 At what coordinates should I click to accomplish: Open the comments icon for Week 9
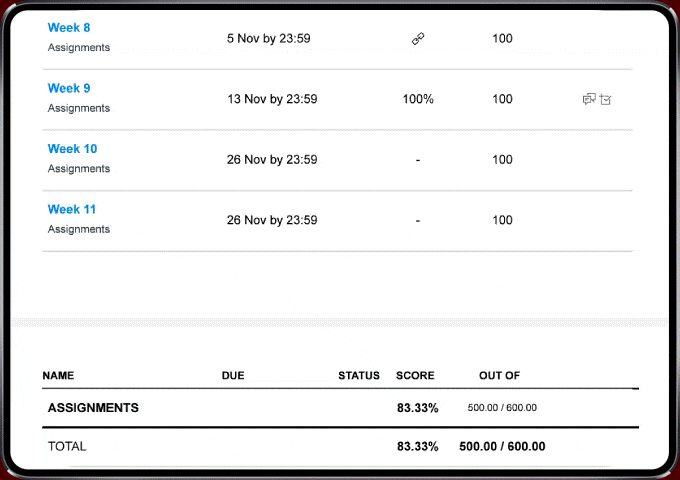tap(589, 99)
